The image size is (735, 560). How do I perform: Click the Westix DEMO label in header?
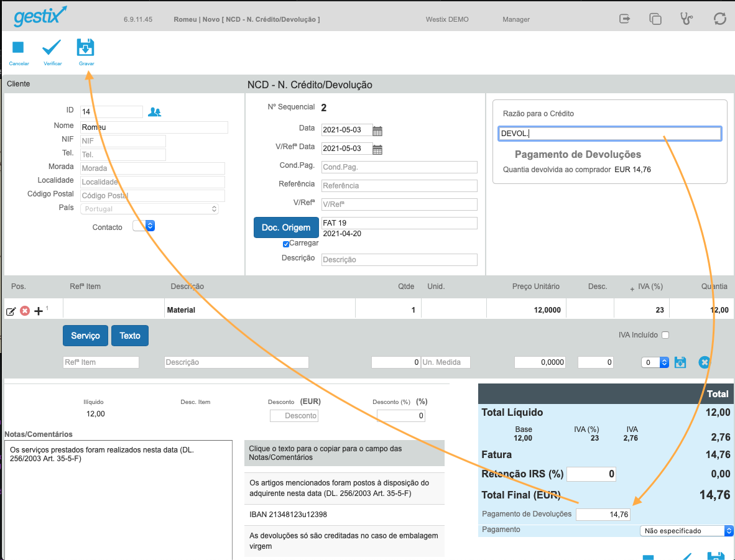click(x=447, y=19)
